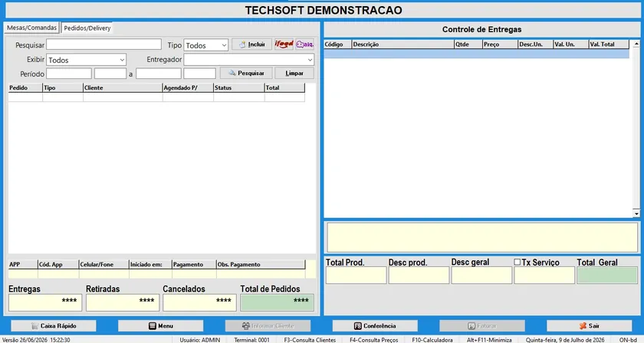The height and width of the screenshot is (343, 644).
Task: Click the first Período date field
Action: [x=69, y=74]
